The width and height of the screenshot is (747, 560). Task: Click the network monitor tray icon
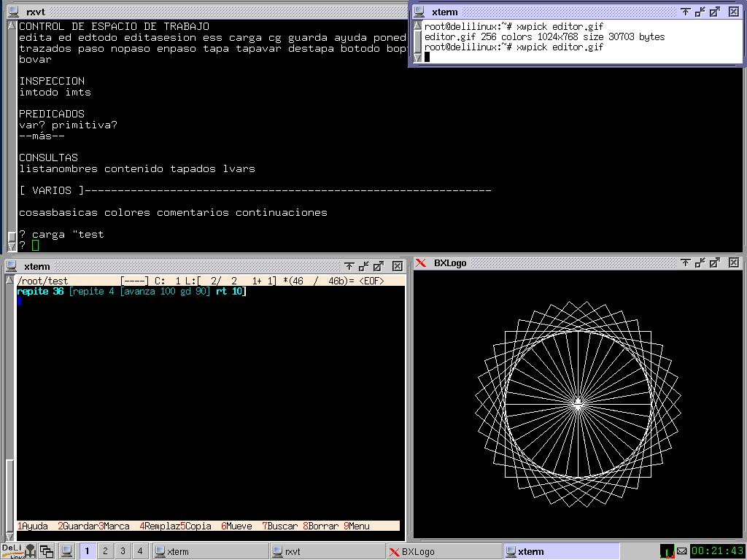(667, 551)
